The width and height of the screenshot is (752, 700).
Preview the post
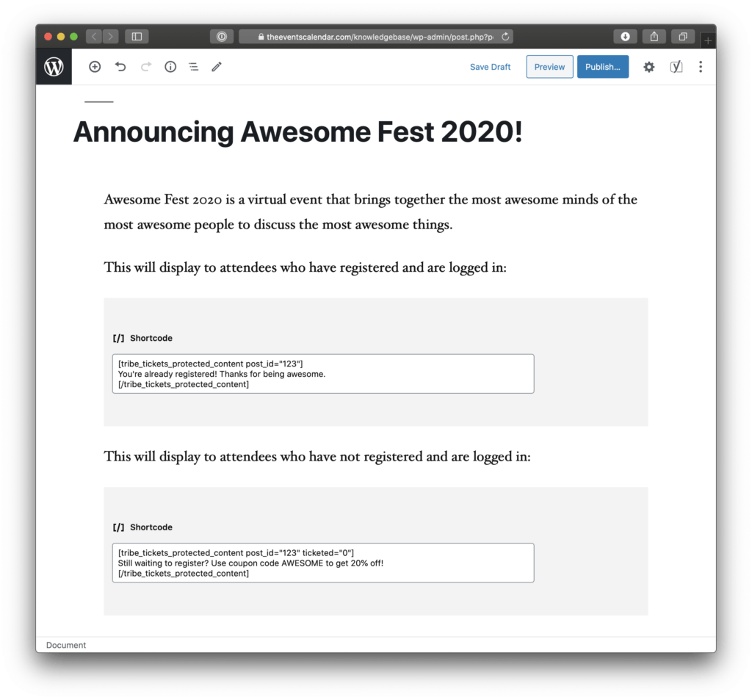[549, 67]
